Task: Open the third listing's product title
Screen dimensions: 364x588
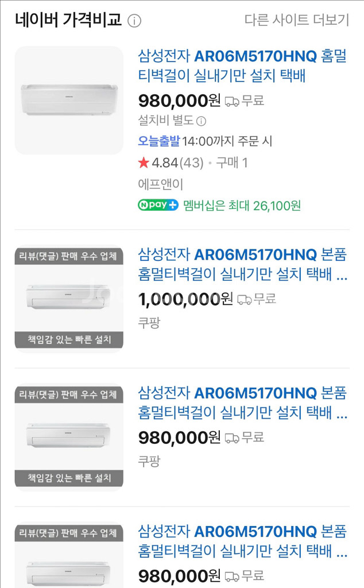Action: pyautogui.click(x=242, y=403)
